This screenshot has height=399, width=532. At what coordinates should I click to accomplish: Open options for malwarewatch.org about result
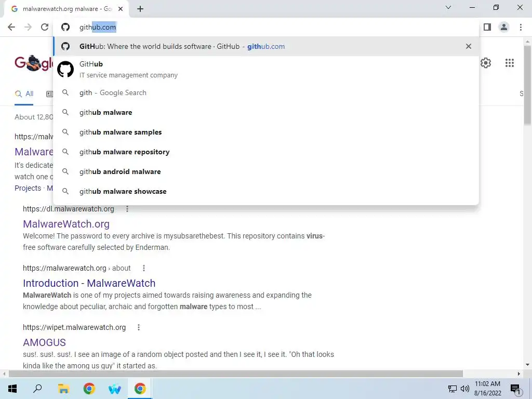click(x=144, y=268)
